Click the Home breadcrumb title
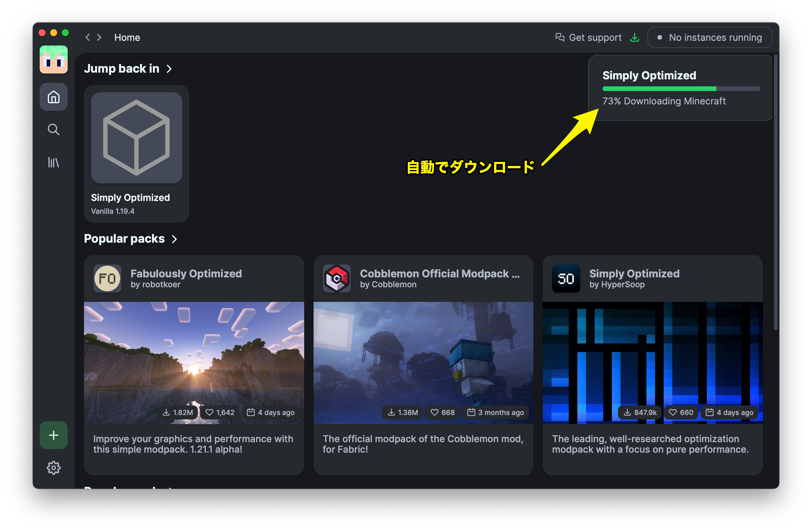The image size is (812, 532). pos(127,37)
